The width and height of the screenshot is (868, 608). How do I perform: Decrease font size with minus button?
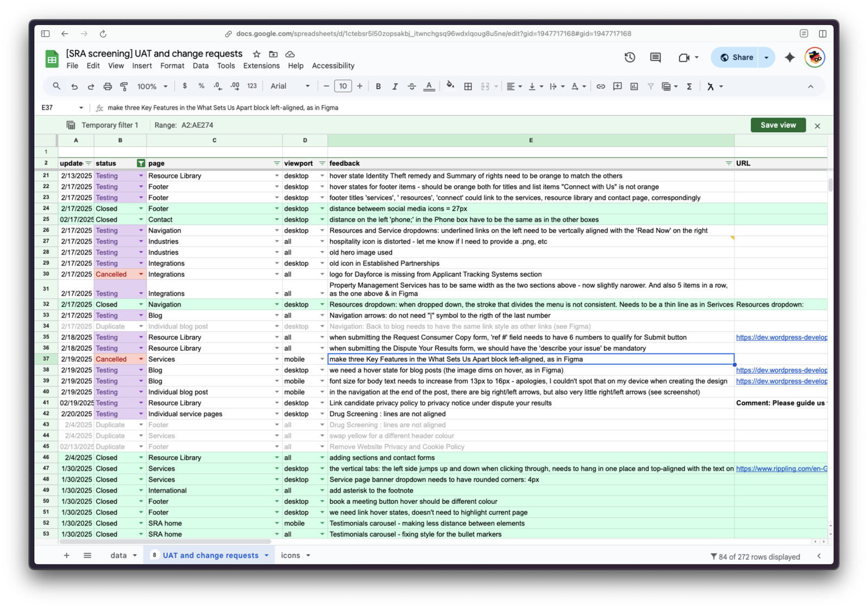(326, 86)
